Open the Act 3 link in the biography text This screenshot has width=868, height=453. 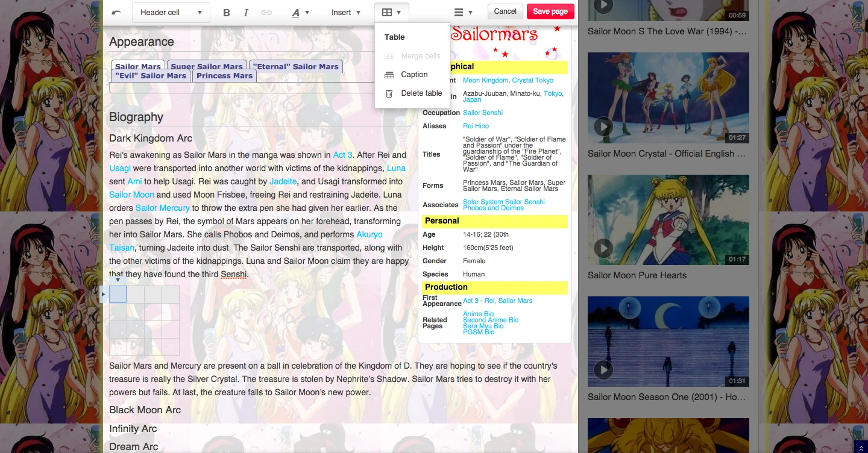click(343, 155)
